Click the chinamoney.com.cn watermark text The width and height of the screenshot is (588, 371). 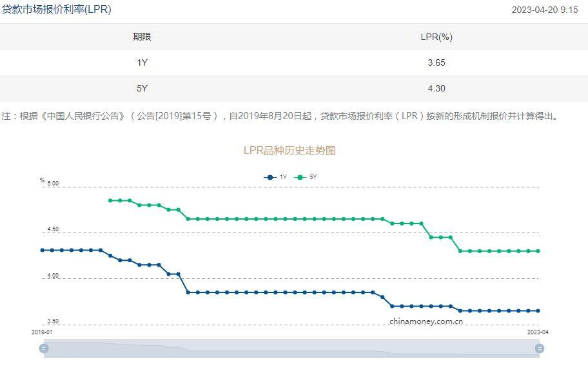tap(426, 321)
